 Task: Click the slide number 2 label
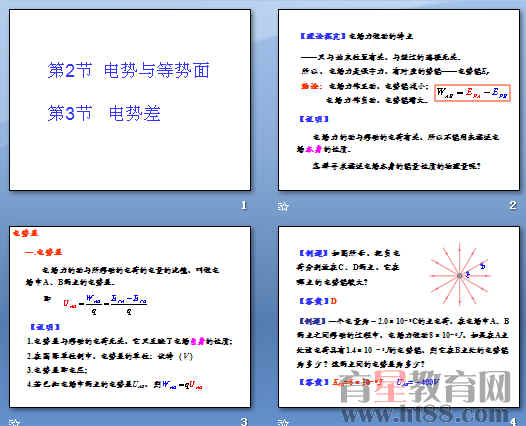513,205
